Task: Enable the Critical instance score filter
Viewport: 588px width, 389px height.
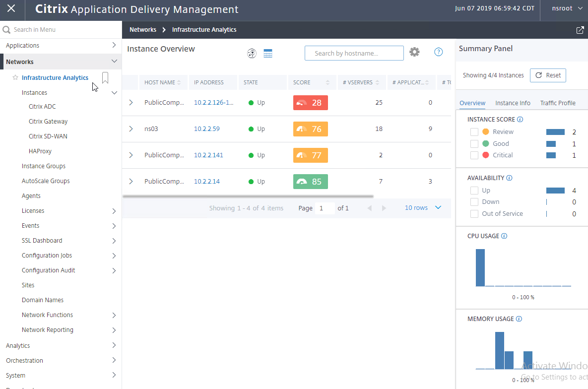Action: (x=474, y=155)
